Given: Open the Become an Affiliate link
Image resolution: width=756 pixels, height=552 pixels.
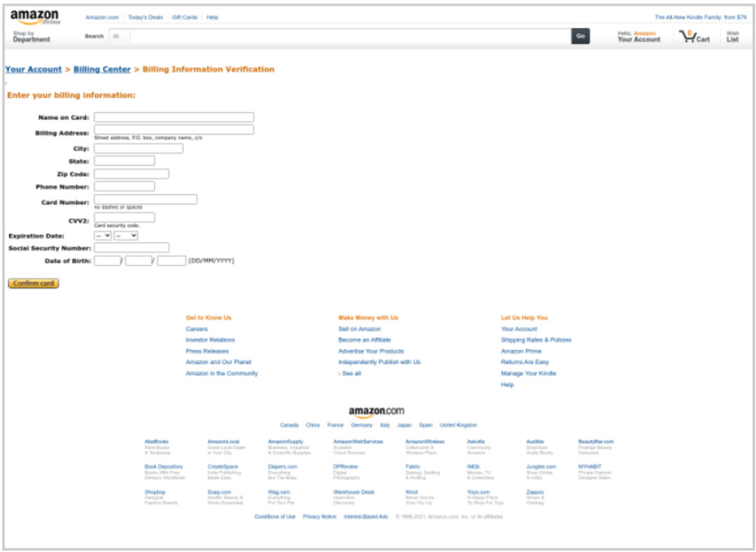Looking at the screenshot, I should coord(365,340).
